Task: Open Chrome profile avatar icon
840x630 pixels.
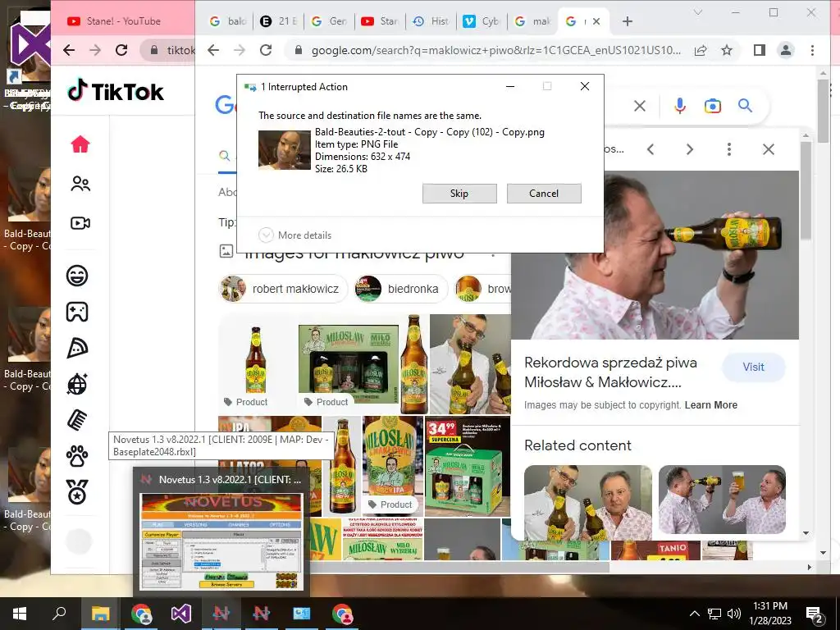Action: [786, 50]
